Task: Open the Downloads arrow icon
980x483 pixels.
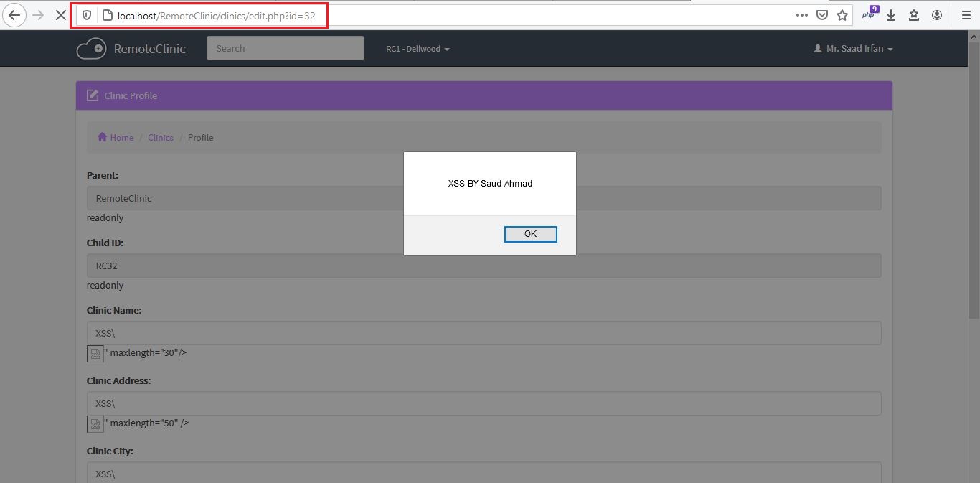Action: [891, 15]
